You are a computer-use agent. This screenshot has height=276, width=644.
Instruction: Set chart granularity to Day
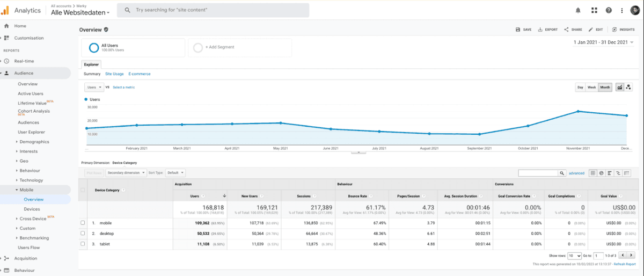click(580, 87)
